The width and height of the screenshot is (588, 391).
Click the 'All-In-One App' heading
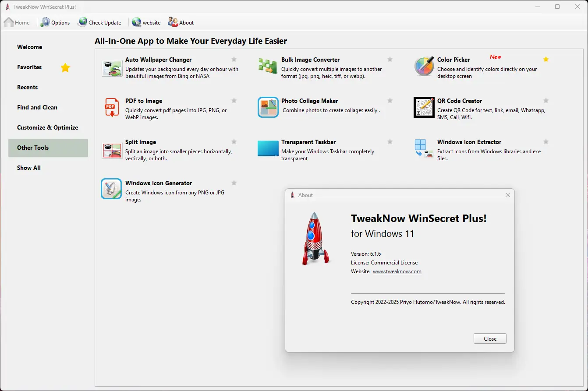(x=191, y=41)
